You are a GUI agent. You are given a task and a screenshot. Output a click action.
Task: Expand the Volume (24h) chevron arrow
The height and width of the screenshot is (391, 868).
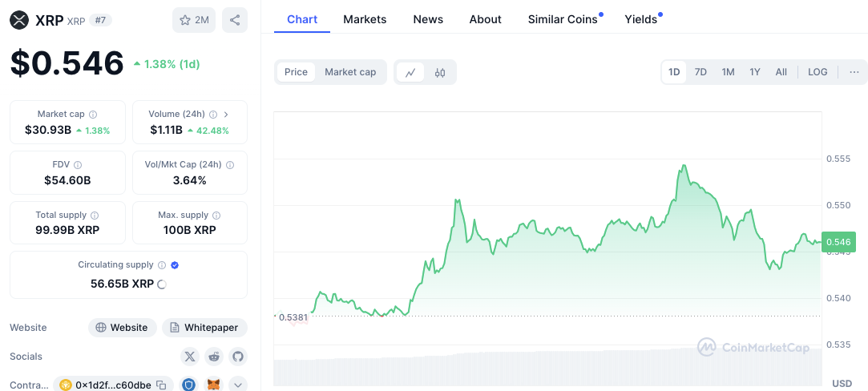pos(226,115)
